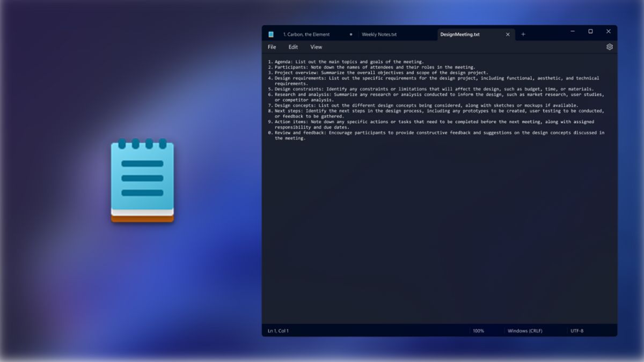Expand the View menu

(316, 47)
